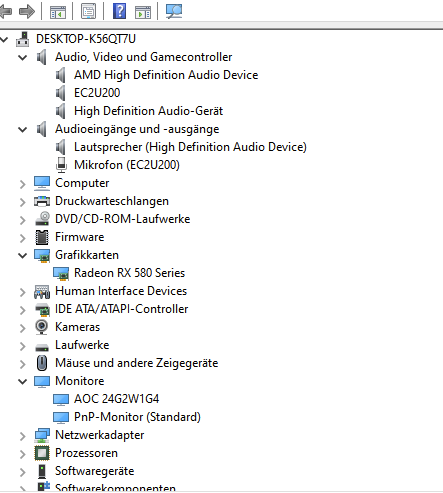Screen dimensions: 443x493
Task: Collapse the DESKTOP-K56QT7U root node
Action: 4,39
